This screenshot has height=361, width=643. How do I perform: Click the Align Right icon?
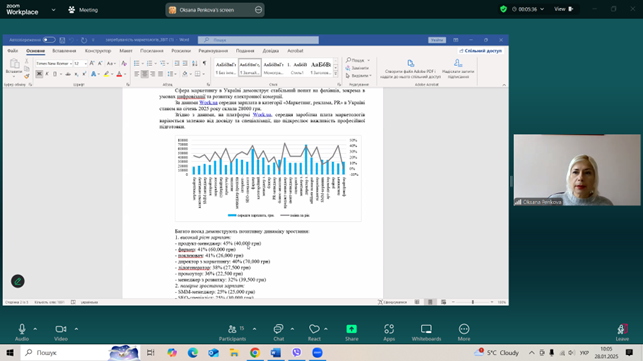tap(153, 74)
